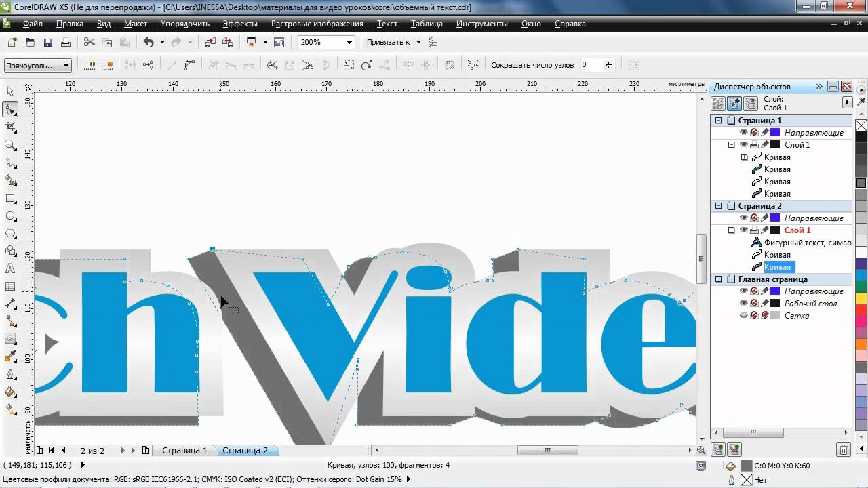This screenshot has height=488, width=868.
Task: Collapse the Страница 1 tree node
Action: (719, 121)
